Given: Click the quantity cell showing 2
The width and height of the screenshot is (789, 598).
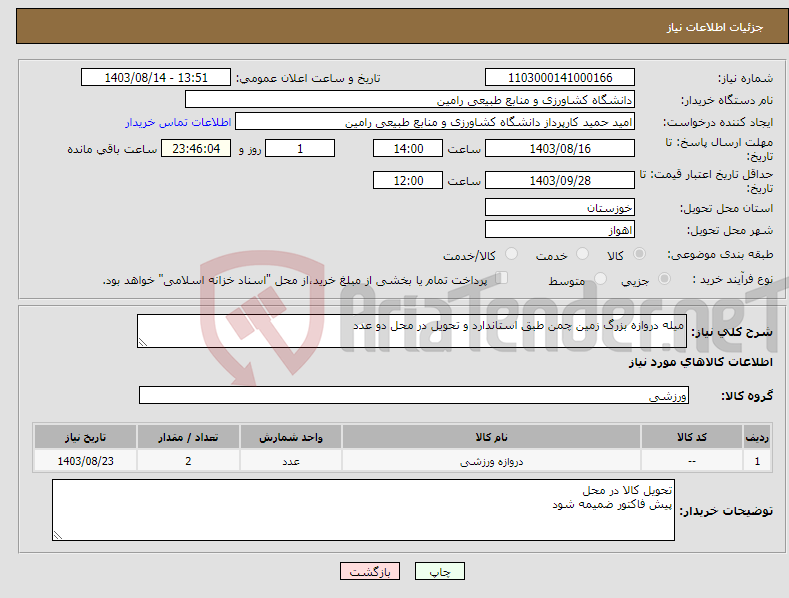Looking at the screenshot, I should tap(188, 461).
